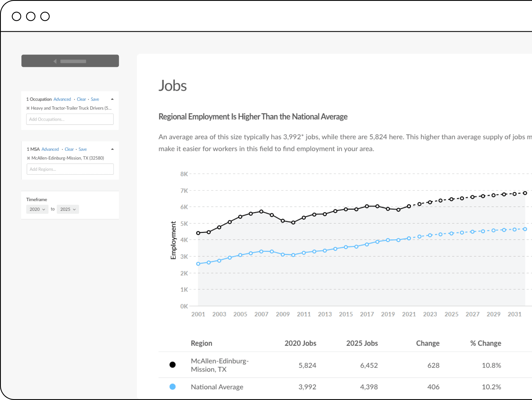This screenshot has height=400, width=532.
Task: Click the % Change column header
Action: pyautogui.click(x=485, y=343)
